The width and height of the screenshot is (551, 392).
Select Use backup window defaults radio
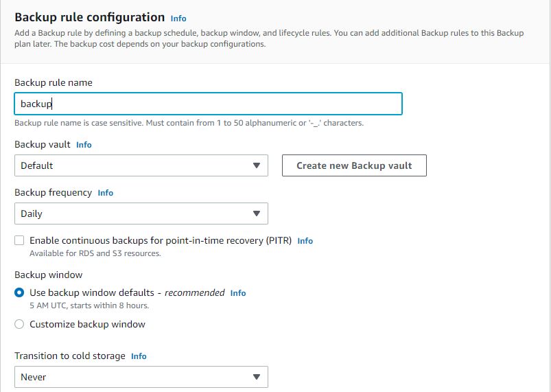tap(19, 292)
